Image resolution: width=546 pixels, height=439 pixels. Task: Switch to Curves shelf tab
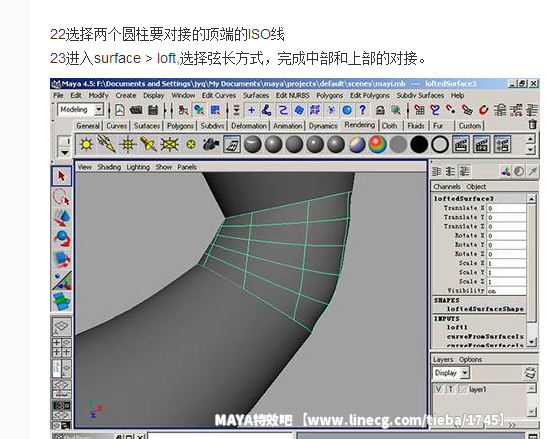tap(116, 126)
